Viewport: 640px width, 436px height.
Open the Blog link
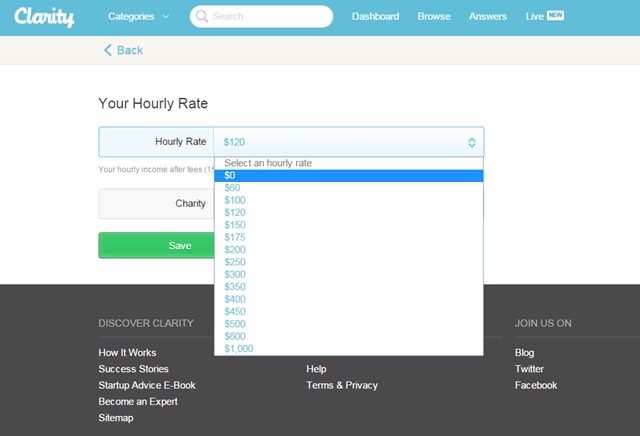click(524, 353)
